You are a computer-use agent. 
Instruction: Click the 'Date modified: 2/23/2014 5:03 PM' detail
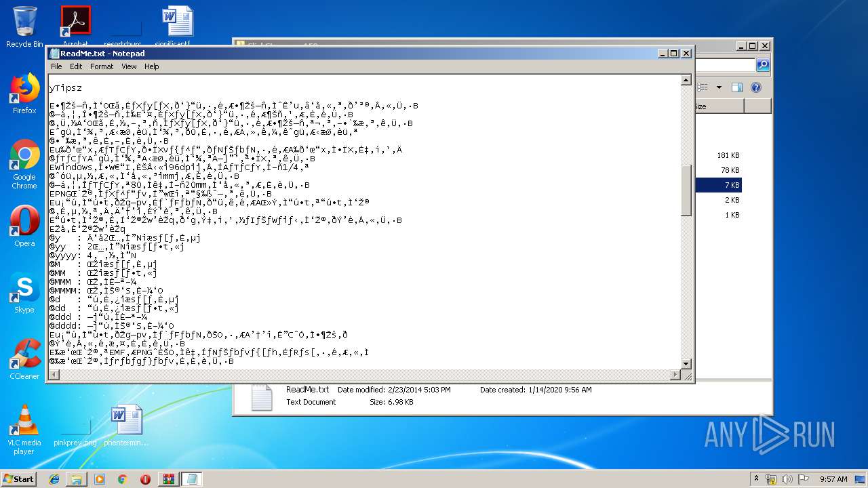pyautogui.click(x=394, y=390)
